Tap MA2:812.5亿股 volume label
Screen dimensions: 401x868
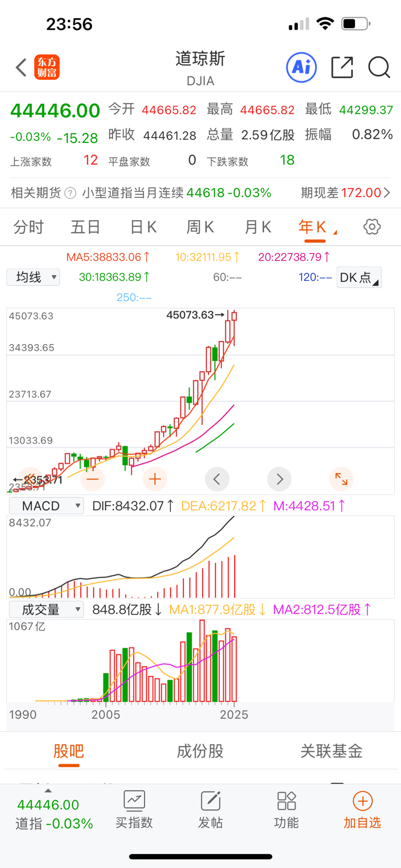tap(322, 609)
